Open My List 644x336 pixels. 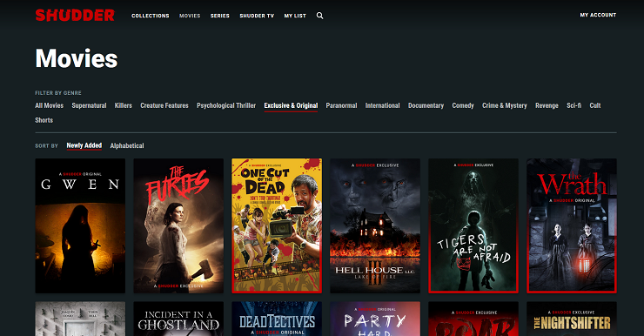295,16
